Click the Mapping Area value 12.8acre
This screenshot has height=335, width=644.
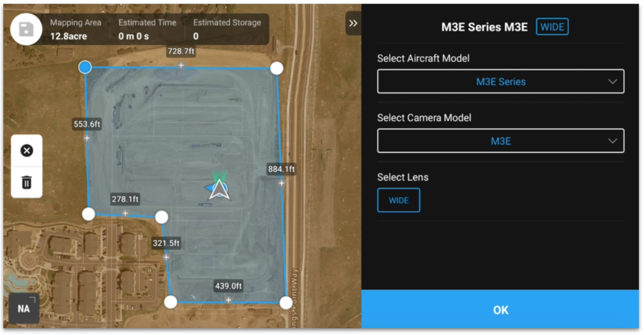point(69,36)
